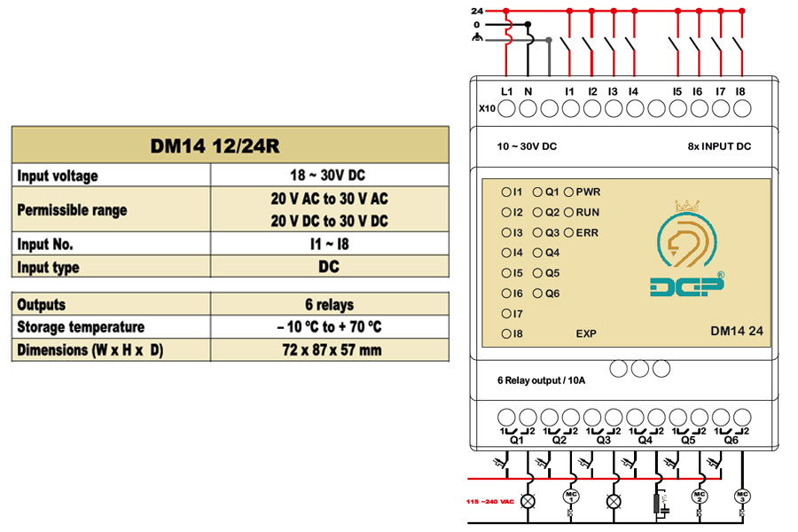The height and width of the screenshot is (532, 798).
Task: Click the Q6 relay output label at bottom
Action: pyautogui.click(x=731, y=440)
